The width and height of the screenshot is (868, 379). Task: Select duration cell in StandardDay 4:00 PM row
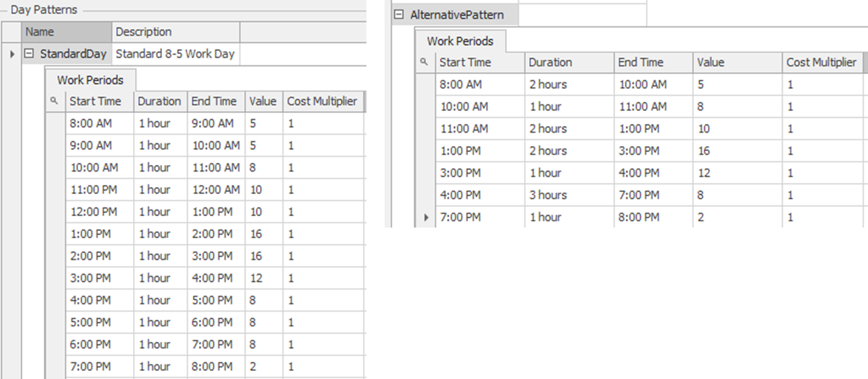pos(160,300)
